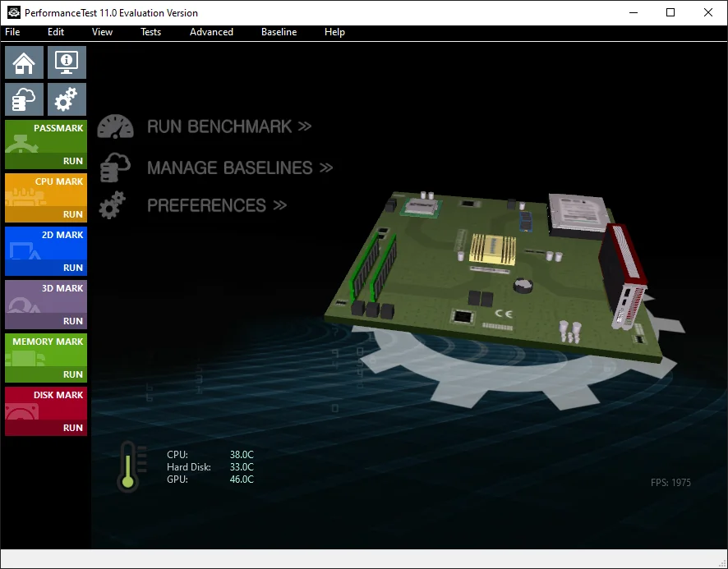Screen dimensions: 728x569
Task: Click the Hard Disk temperature value 33.0C
Action: click(242, 467)
